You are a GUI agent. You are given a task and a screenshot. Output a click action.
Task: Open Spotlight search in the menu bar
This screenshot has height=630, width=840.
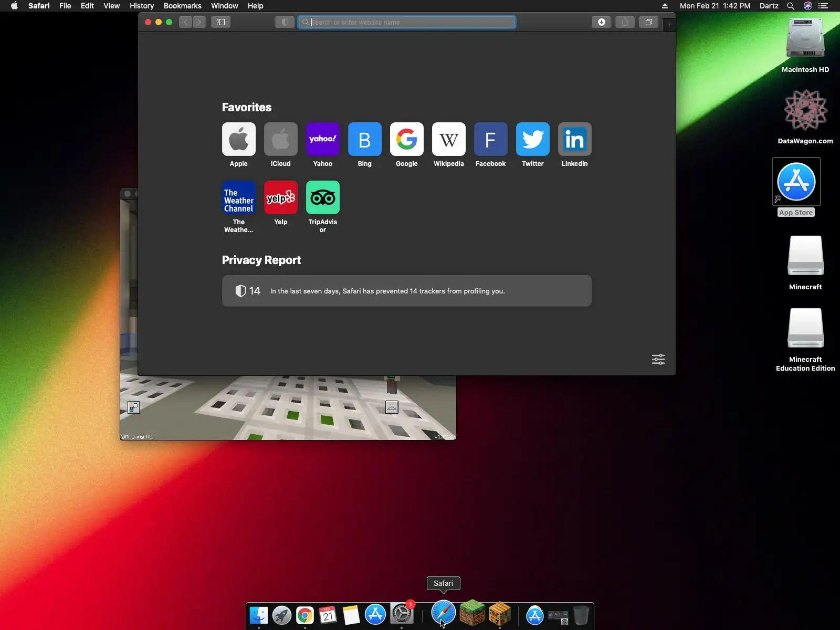[791, 6]
